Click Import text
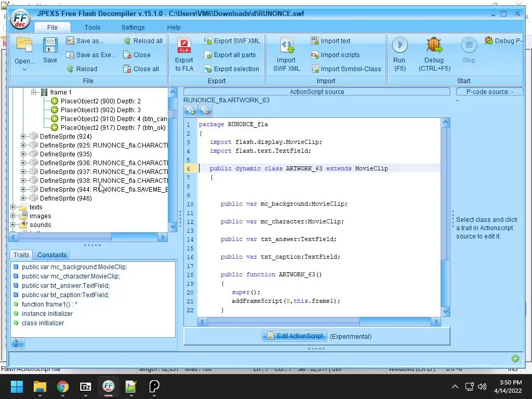Viewport: 532px width, 399px height. tap(330, 41)
